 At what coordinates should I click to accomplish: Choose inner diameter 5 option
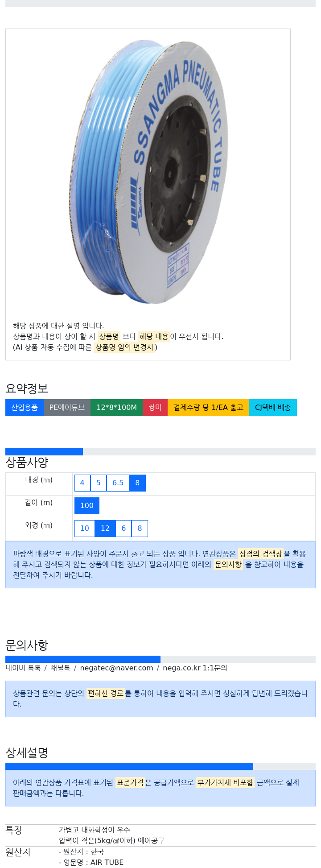click(99, 483)
